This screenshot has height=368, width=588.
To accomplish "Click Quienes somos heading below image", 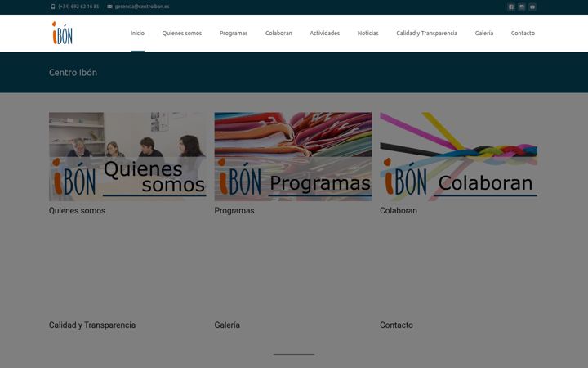I will [x=77, y=211].
